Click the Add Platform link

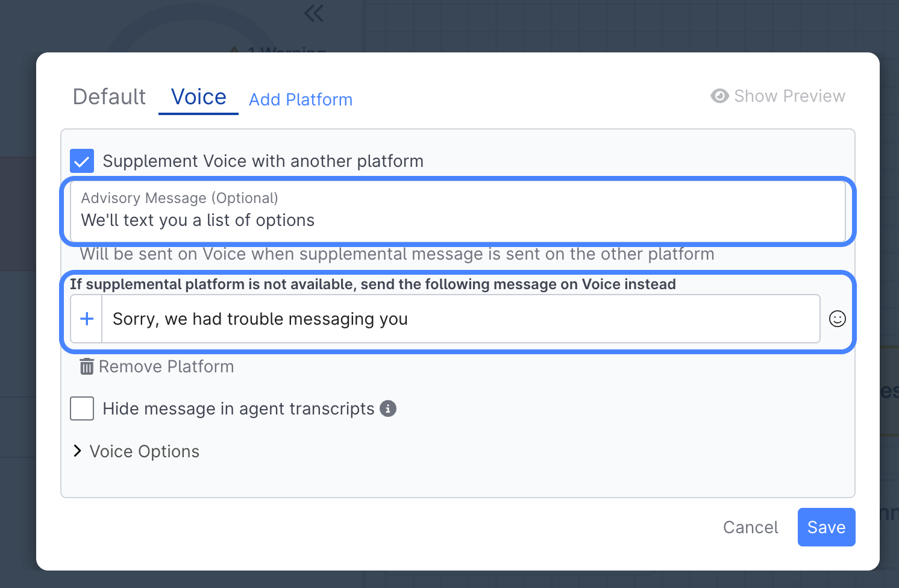[301, 99]
